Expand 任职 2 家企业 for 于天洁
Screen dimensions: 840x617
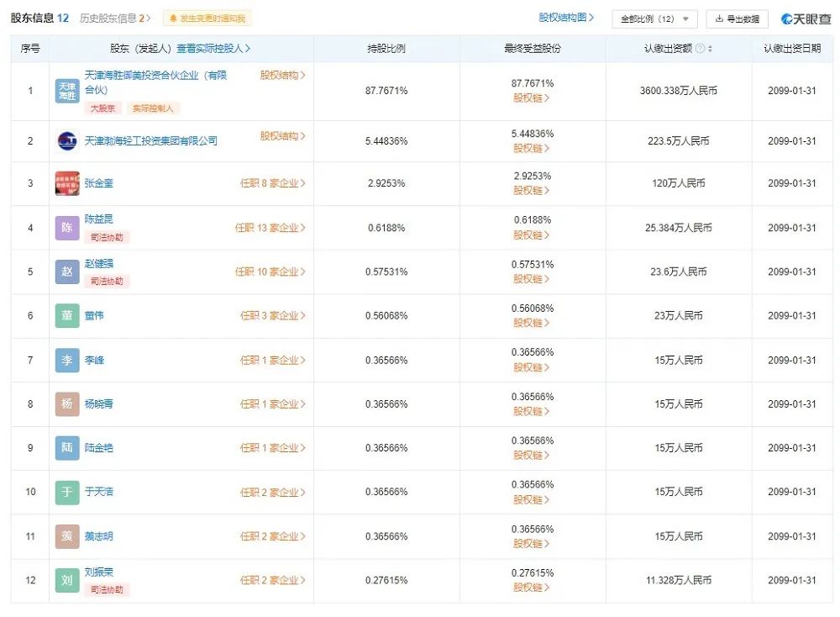(273, 492)
